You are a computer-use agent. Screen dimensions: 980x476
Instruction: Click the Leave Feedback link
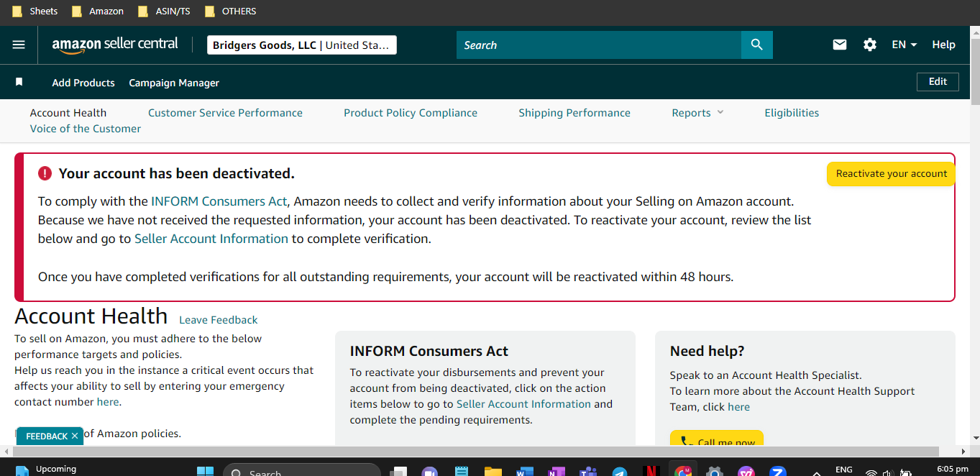[x=219, y=320]
